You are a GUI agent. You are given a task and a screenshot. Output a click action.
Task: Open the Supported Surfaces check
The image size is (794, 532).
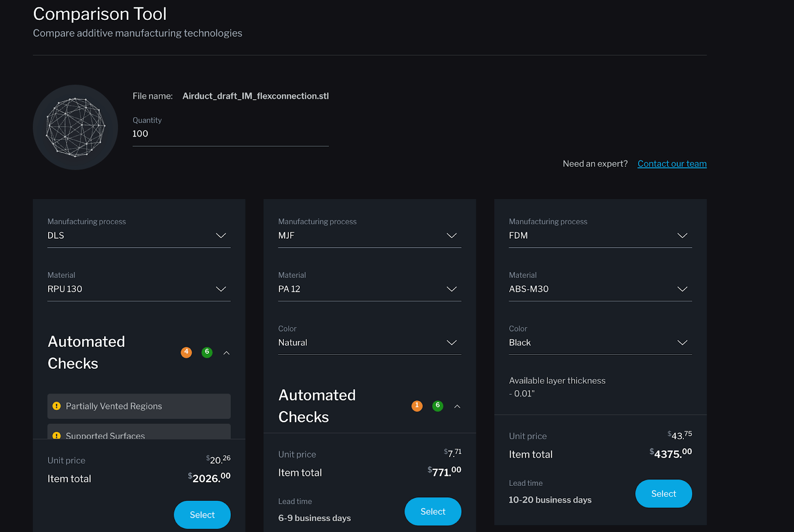tap(139, 432)
